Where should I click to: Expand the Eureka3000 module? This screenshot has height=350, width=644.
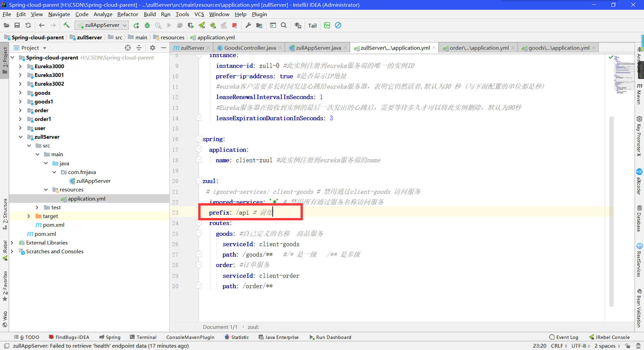20,66
